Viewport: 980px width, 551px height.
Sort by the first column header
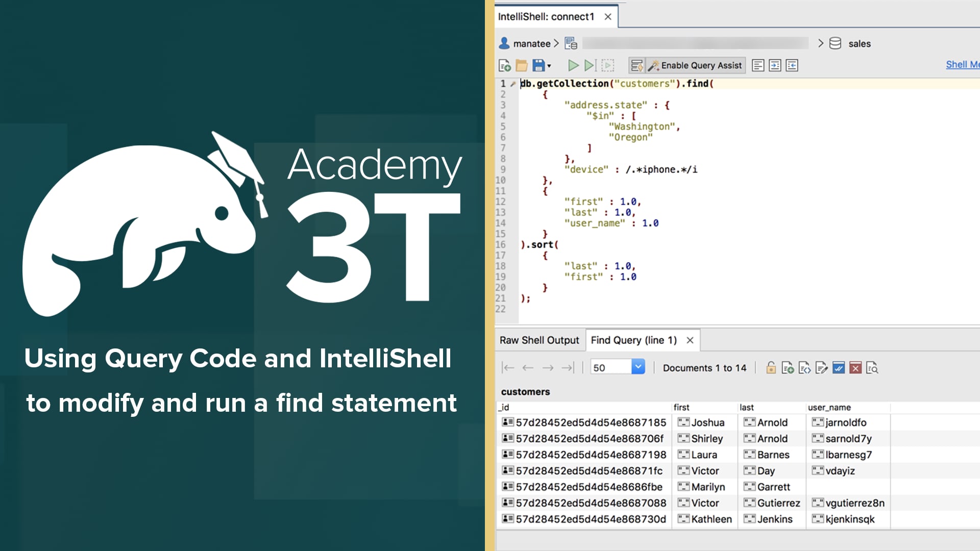coord(704,407)
